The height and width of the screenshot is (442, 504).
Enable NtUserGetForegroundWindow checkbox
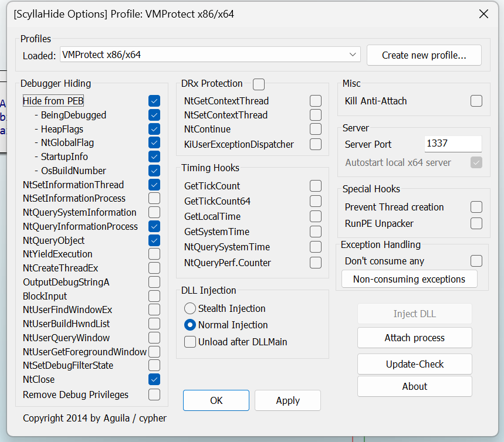click(154, 352)
